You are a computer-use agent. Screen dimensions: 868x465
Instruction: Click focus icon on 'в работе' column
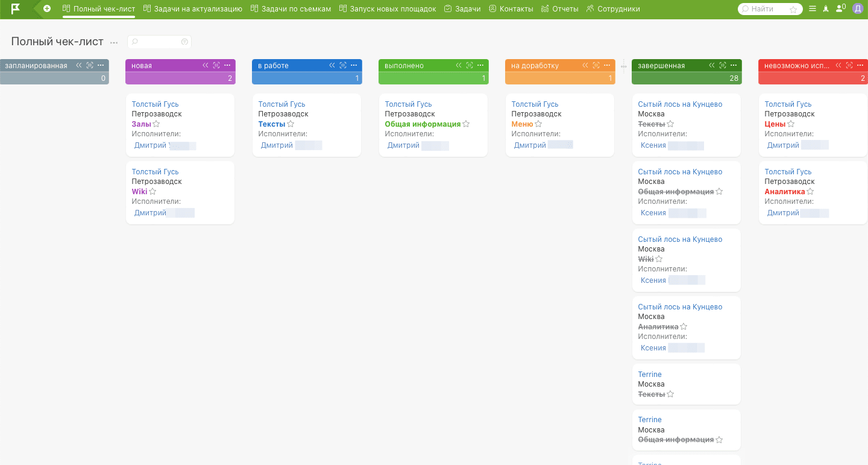343,65
